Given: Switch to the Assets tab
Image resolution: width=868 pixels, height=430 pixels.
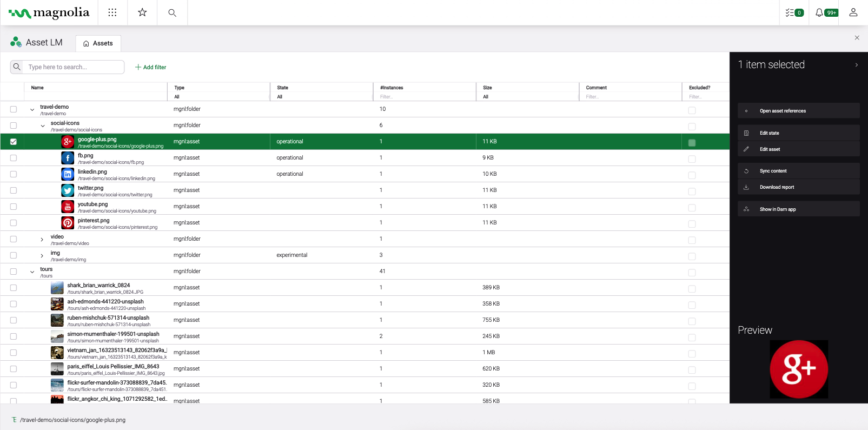Looking at the screenshot, I should coord(98,43).
